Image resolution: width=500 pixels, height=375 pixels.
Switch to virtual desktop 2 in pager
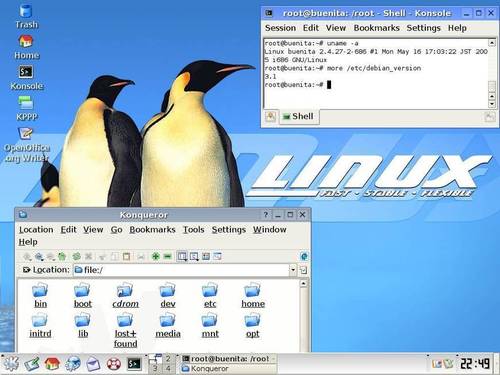pos(168,359)
